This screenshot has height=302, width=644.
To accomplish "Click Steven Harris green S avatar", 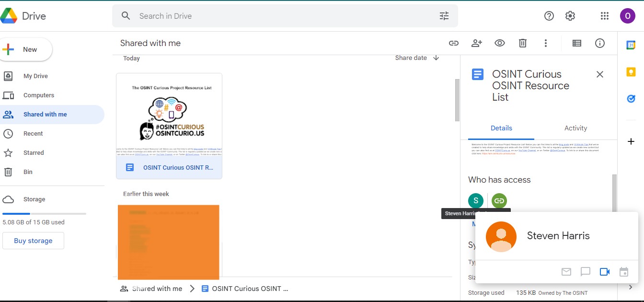I will click(476, 200).
